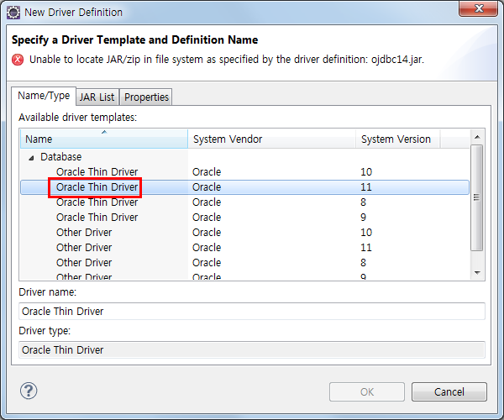The width and height of the screenshot is (504, 420).
Task: Collapse the Database tree node
Action: (x=32, y=158)
